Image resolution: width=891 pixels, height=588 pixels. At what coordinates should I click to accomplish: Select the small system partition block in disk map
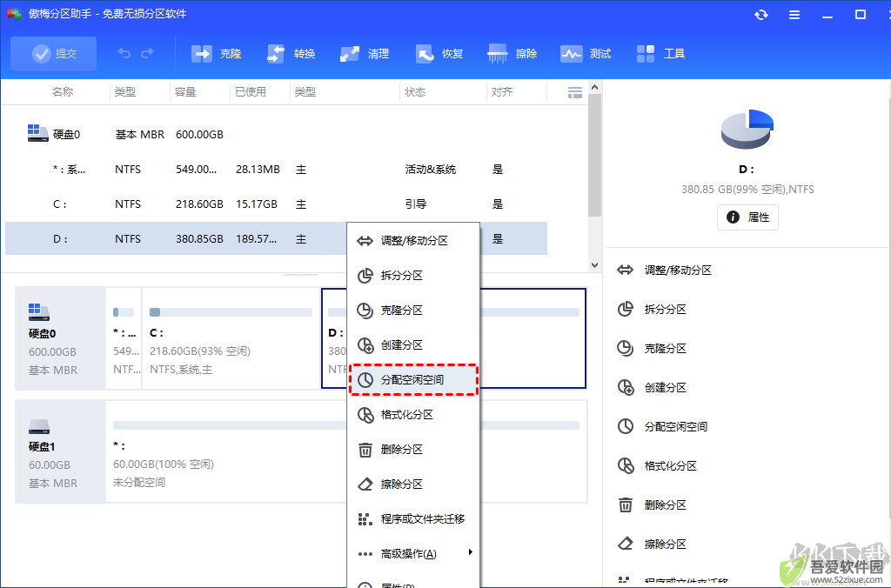point(124,338)
